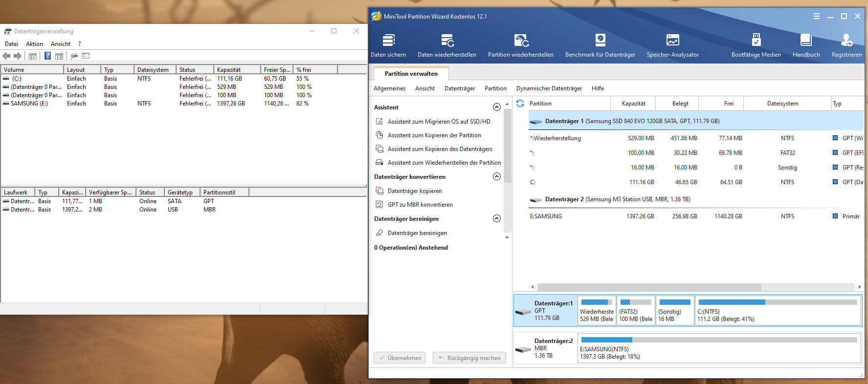Select the E:SAMSUNG partition row in MiniTool

click(x=696, y=216)
